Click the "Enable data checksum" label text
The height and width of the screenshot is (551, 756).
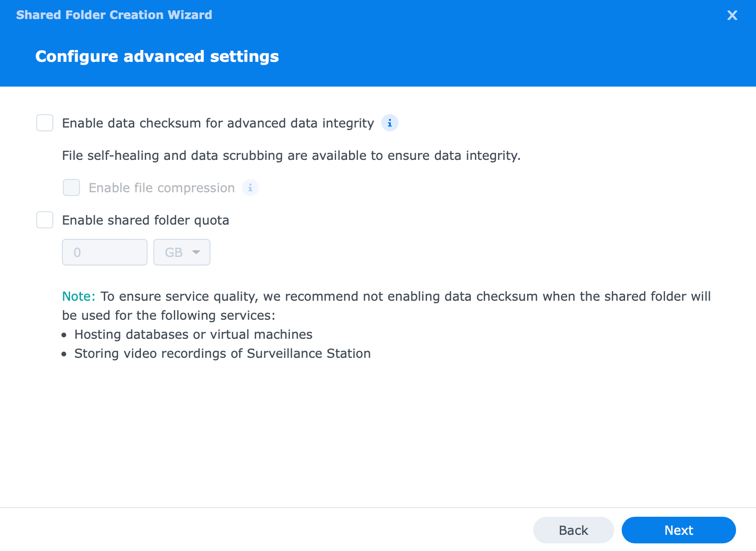pos(218,123)
